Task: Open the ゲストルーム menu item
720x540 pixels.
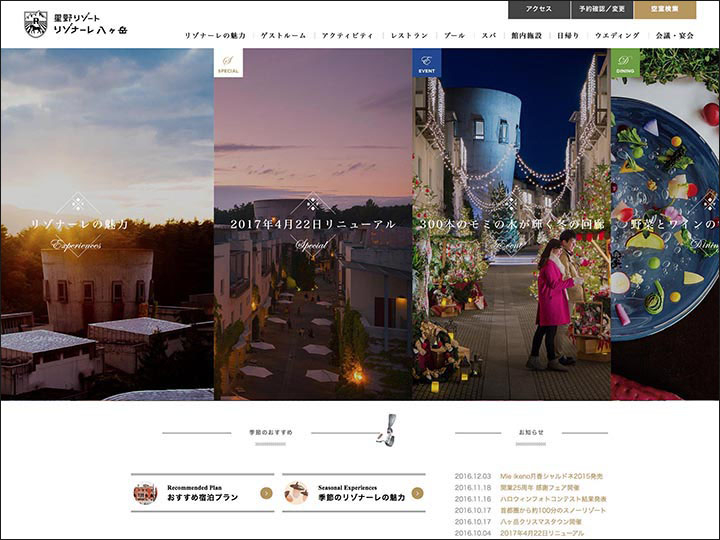Action: 283,36
